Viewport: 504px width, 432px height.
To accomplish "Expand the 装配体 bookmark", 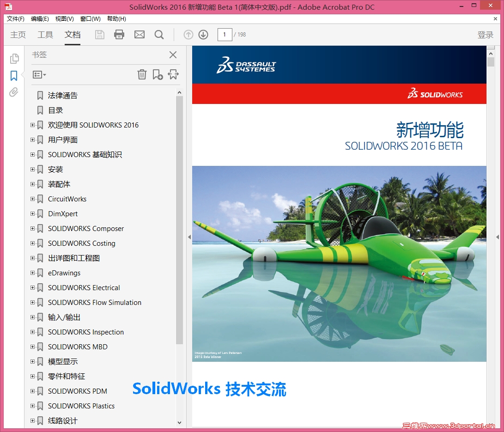I will [x=32, y=184].
